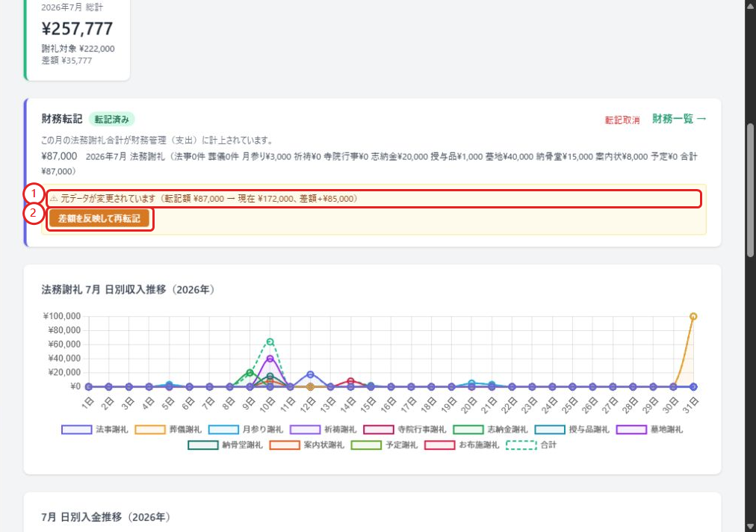Toggle 法事謝礼 series in chart legend

point(94,430)
